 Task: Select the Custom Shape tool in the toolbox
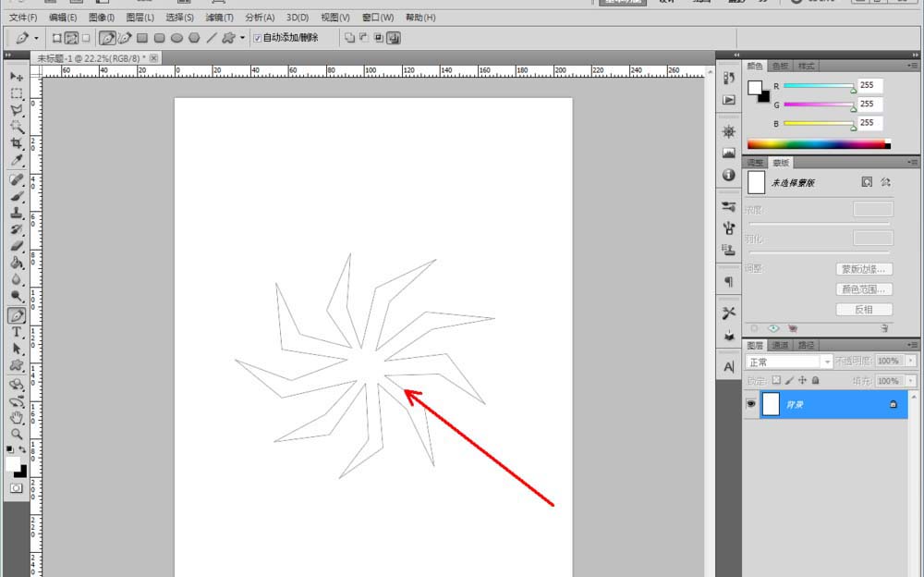(x=17, y=365)
